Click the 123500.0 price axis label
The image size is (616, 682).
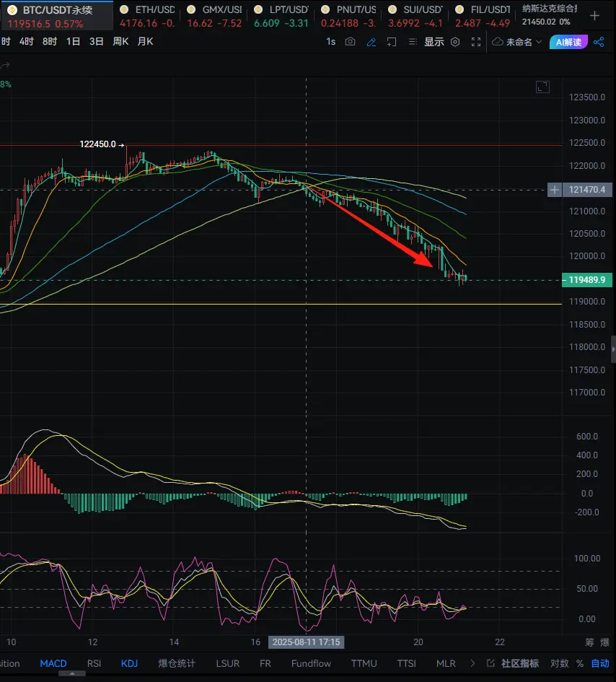click(587, 97)
